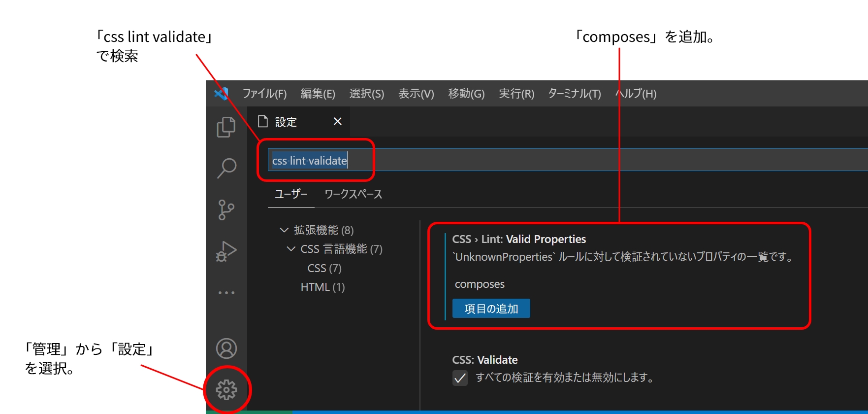Close the 設定 editor tab
868x414 pixels.
tap(337, 121)
